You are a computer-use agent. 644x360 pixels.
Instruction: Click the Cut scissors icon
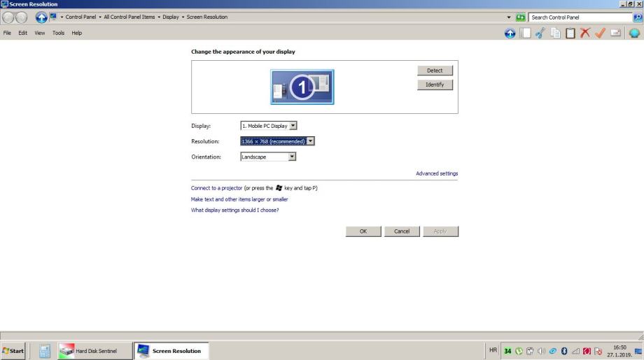pos(540,34)
